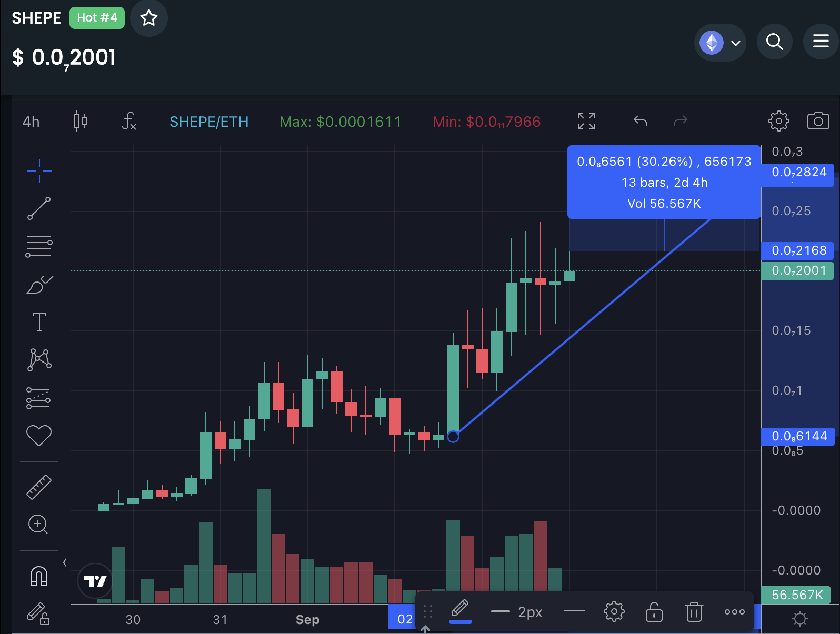Click the 02 date marker on time axis

[405, 619]
